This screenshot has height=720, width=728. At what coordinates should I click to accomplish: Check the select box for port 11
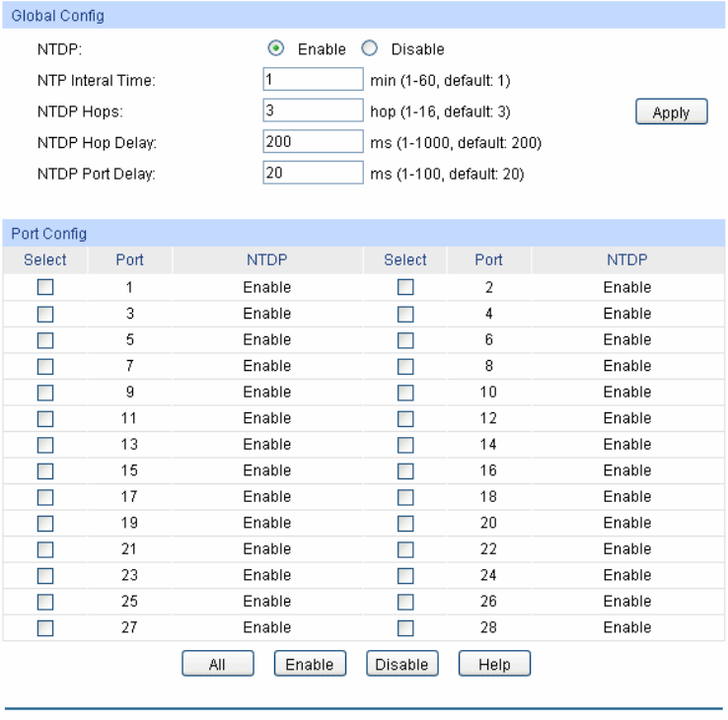[45, 418]
